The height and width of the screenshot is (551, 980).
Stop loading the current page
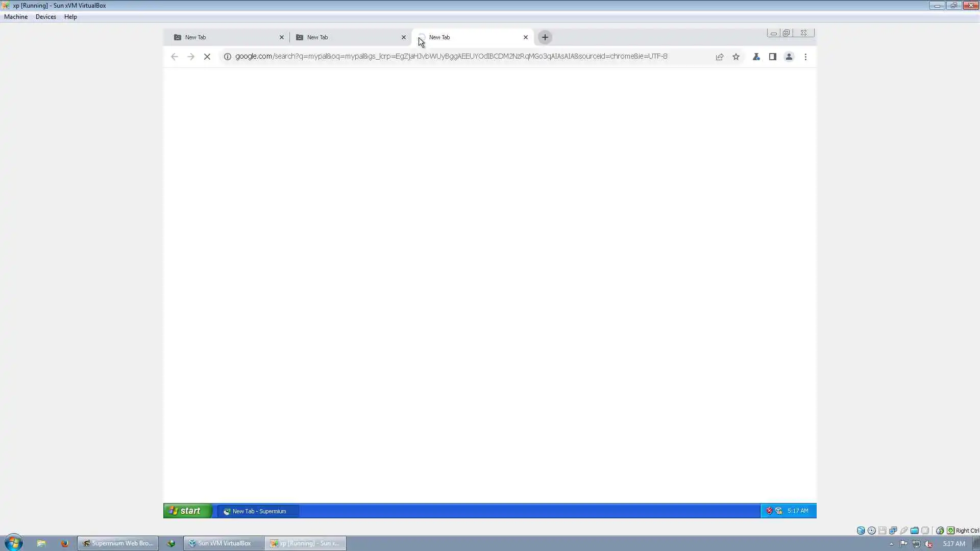(207, 57)
